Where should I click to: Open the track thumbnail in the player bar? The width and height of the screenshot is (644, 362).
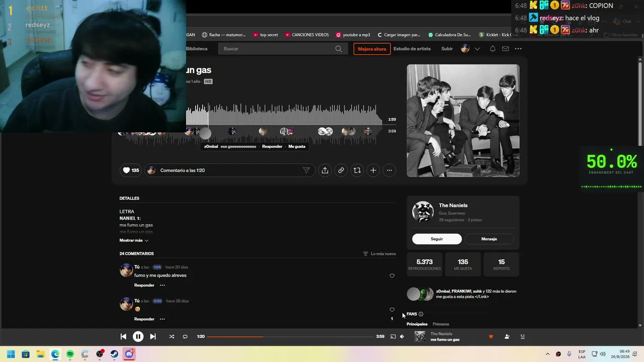(x=420, y=337)
